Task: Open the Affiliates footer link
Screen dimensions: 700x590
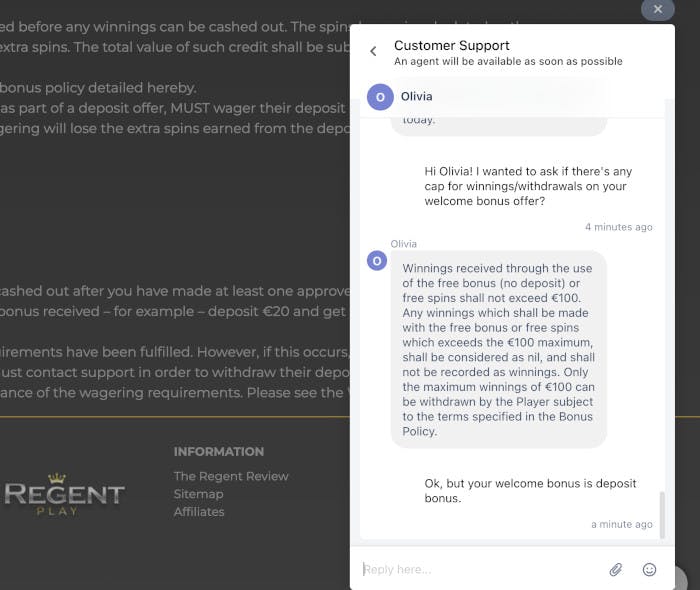Action: (x=199, y=512)
